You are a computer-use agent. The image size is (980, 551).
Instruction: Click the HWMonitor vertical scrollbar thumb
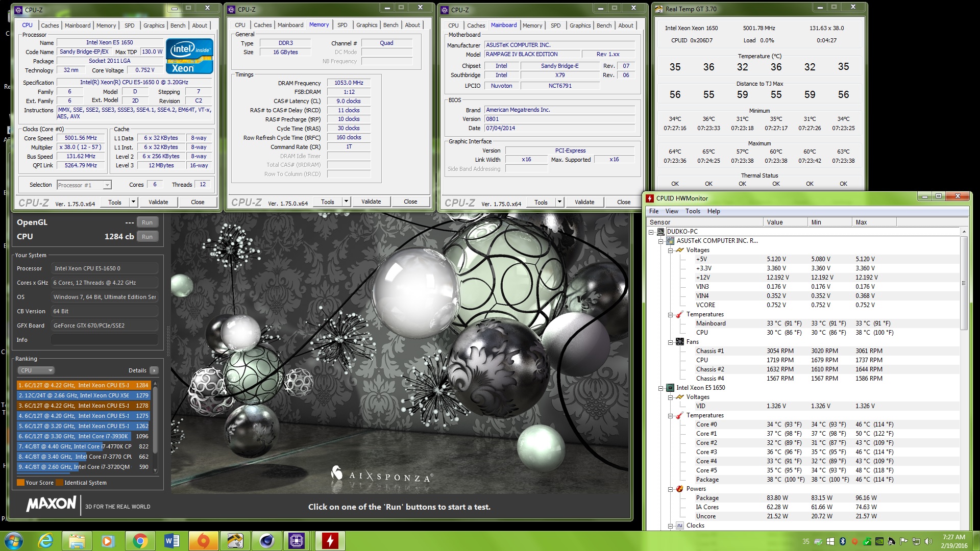coord(964,283)
